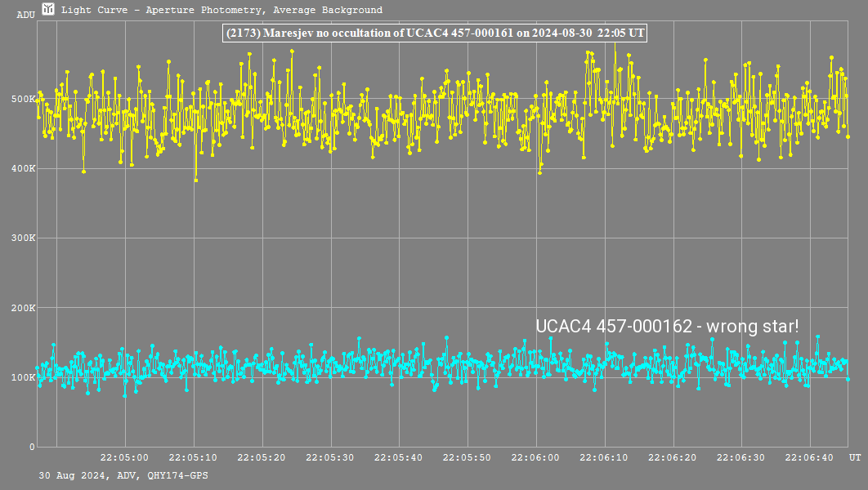Click the 0 label on the y-axis
This screenshot has width=868, height=490.
31,448
